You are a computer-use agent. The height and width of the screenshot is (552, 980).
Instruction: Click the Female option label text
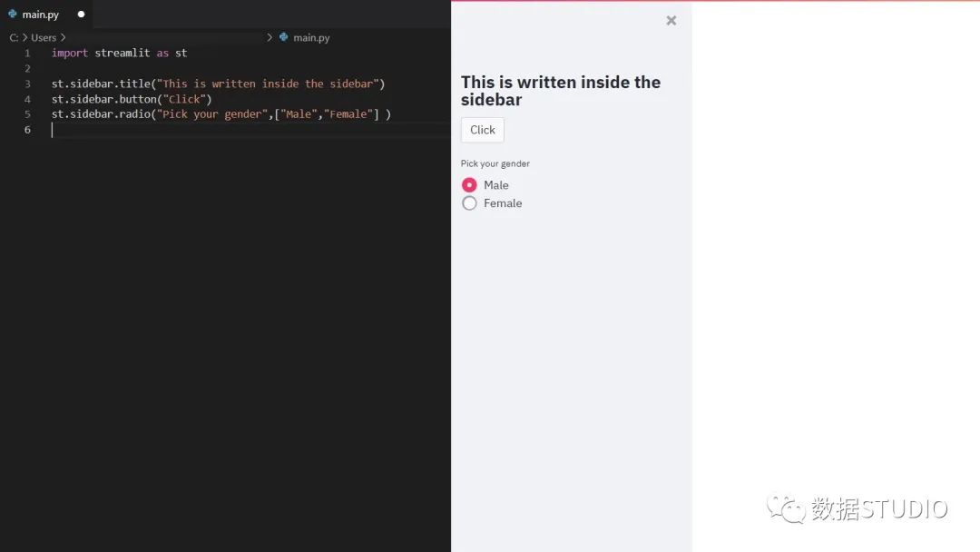[x=503, y=203]
